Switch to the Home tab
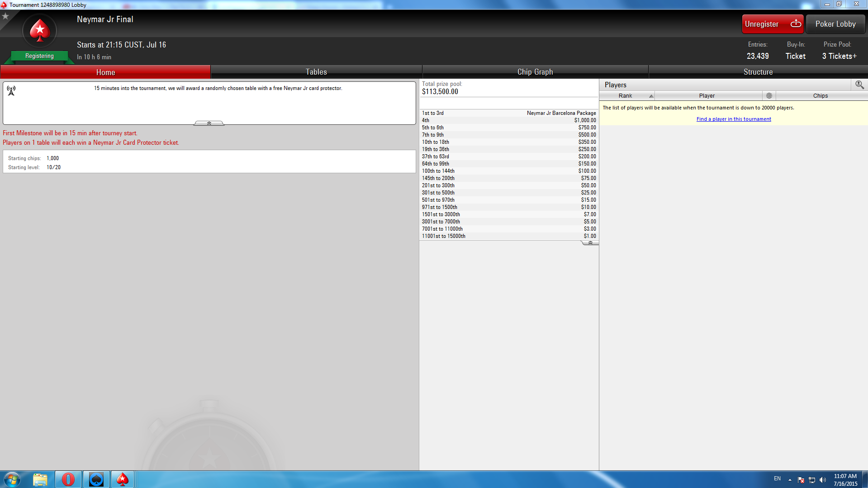This screenshot has height=488, width=868. click(x=105, y=72)
